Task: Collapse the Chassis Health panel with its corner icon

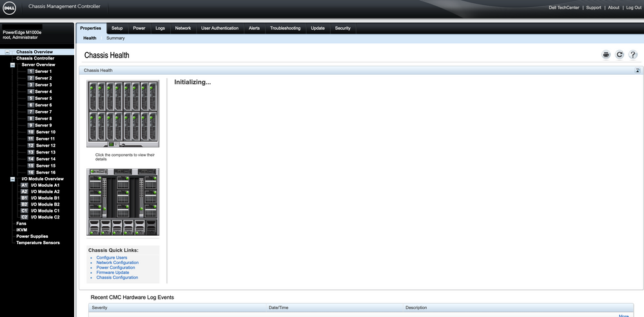Action: tap(638, 71)
